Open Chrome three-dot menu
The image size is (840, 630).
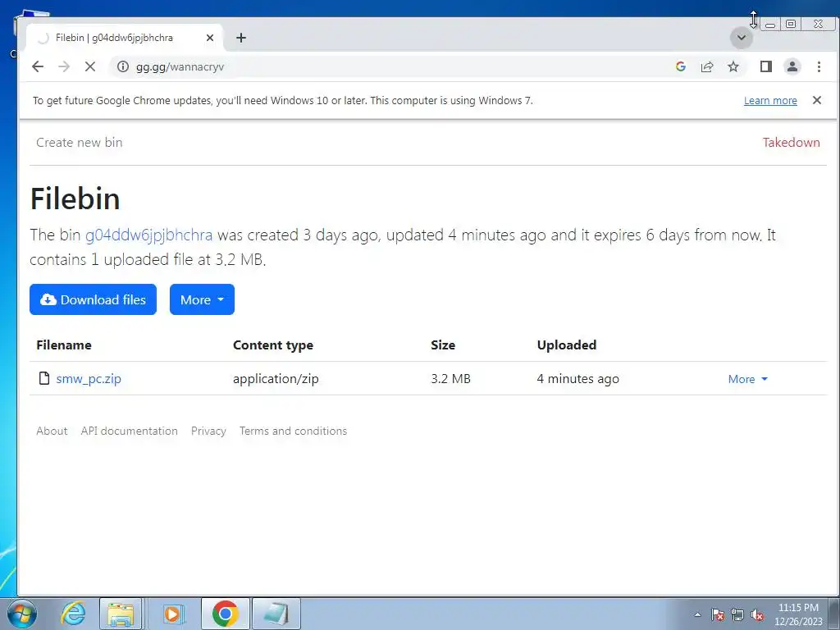[819, 66]
